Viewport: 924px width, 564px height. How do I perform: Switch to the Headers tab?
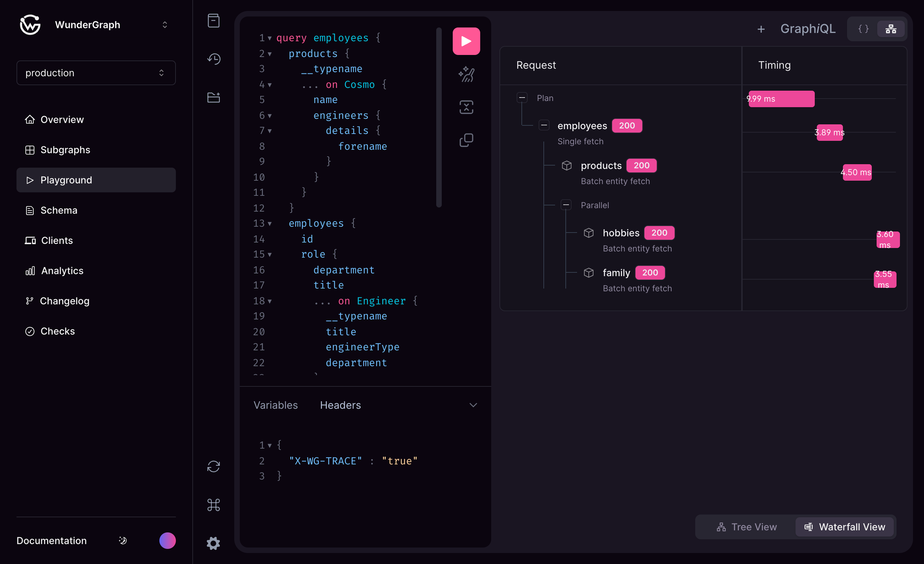click(x=340, y=405)
